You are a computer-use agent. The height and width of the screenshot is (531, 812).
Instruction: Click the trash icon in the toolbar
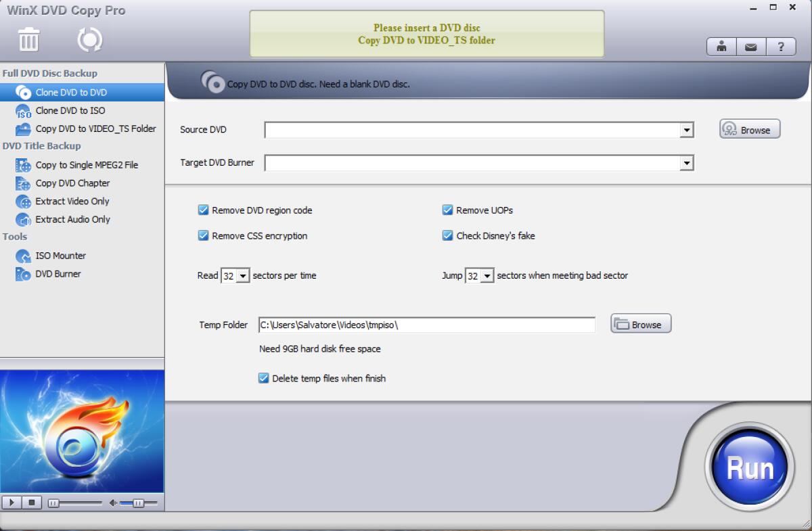[29, 40]
